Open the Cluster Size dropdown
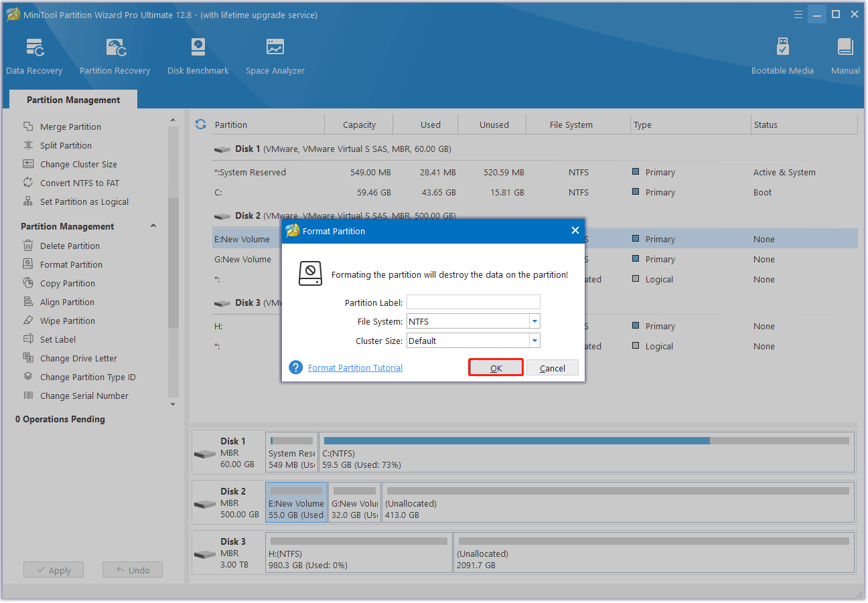 point(534,341)
